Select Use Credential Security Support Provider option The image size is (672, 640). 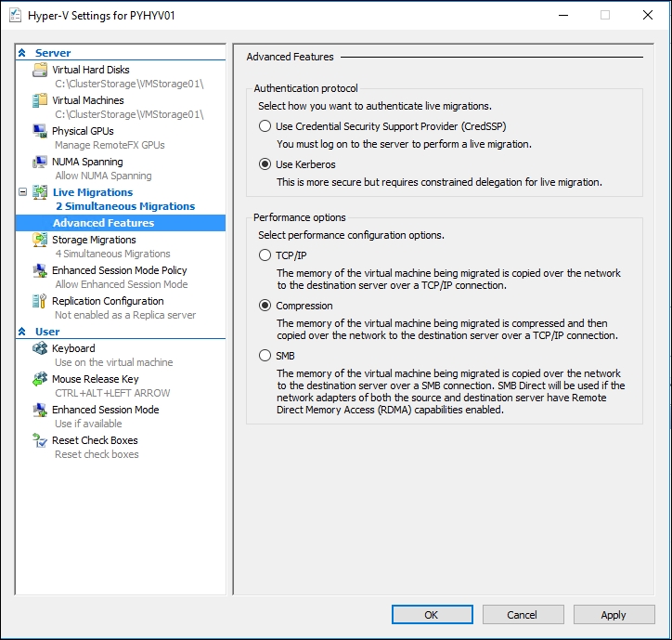(265, 126)
